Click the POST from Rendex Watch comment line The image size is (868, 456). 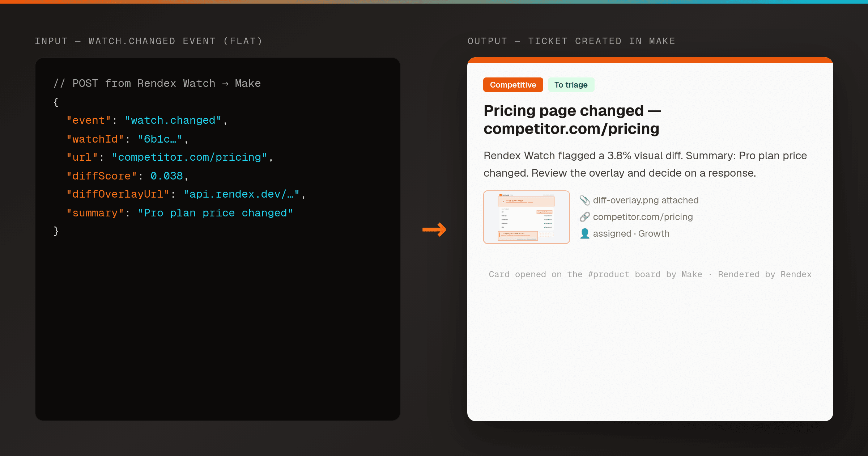click(157, 83)
